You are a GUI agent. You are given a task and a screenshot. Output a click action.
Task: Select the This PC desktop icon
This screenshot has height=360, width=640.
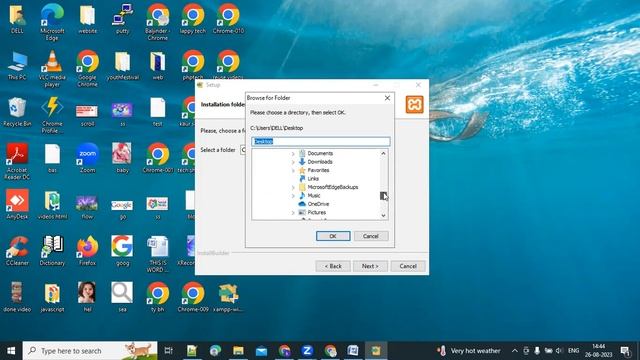(17, 66)
